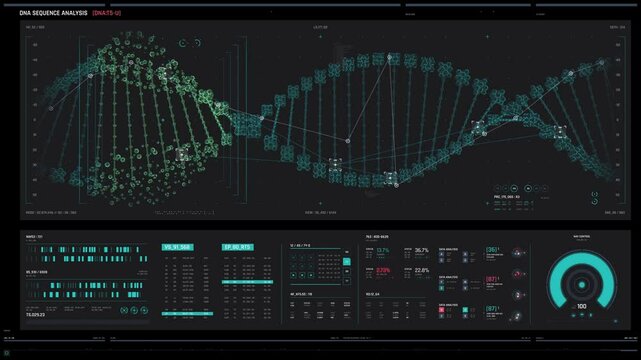
Task: Toggle the red square box in the bottom Data Analysis group
Action: [441, 310]
